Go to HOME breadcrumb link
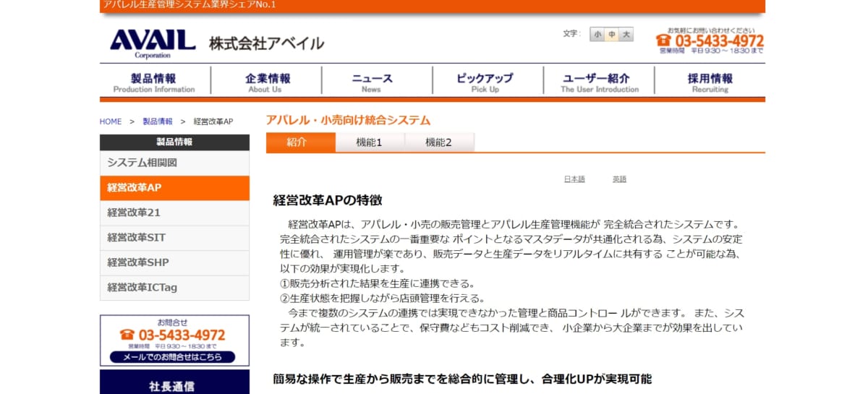The height and width of the screenshot is (394, 868). click(111, 121)
